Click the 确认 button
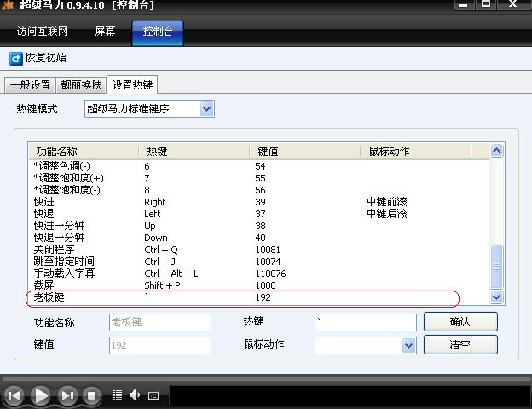Image resolution: width=532 pixels, height=409 pixels. pyautogui.click(x=460, y=321)
